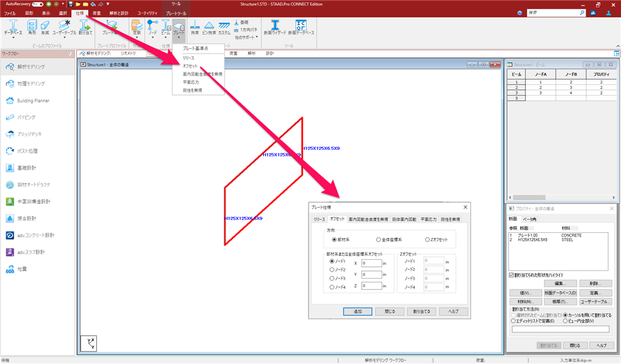Click 材料(M)... button in properties panel
Screen dimensions: 621x364
(525, 302)
